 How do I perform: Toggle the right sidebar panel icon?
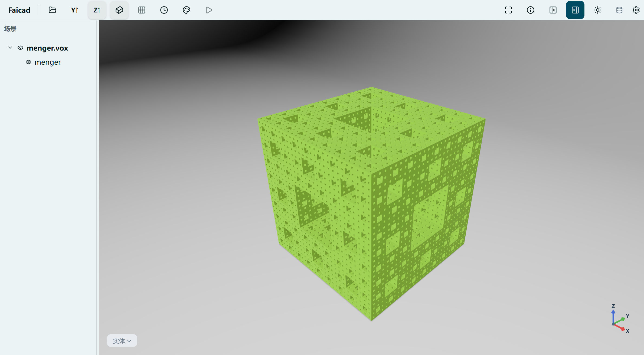tap(575, 10)
